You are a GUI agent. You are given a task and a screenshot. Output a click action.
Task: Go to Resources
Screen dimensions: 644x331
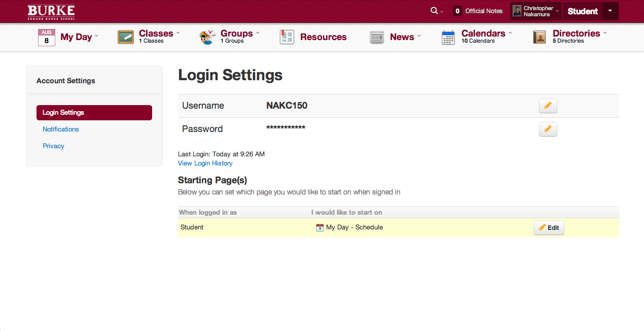pyautogui.click(x=324, y=37)
